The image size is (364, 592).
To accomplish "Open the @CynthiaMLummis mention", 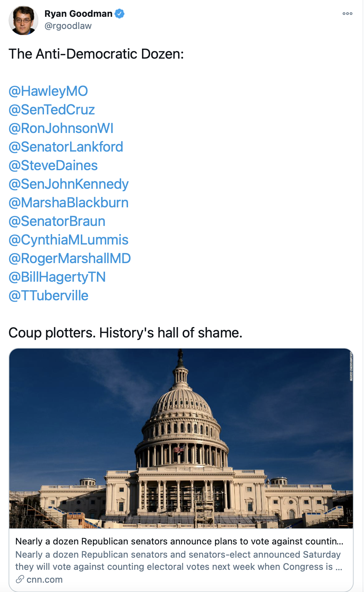I will point(69,240).
